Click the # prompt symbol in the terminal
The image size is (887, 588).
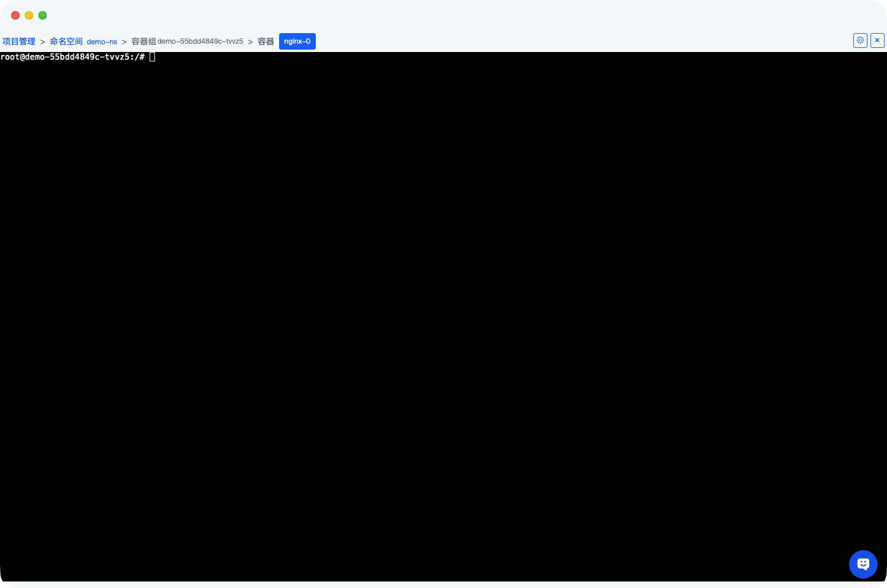[142, 57]
